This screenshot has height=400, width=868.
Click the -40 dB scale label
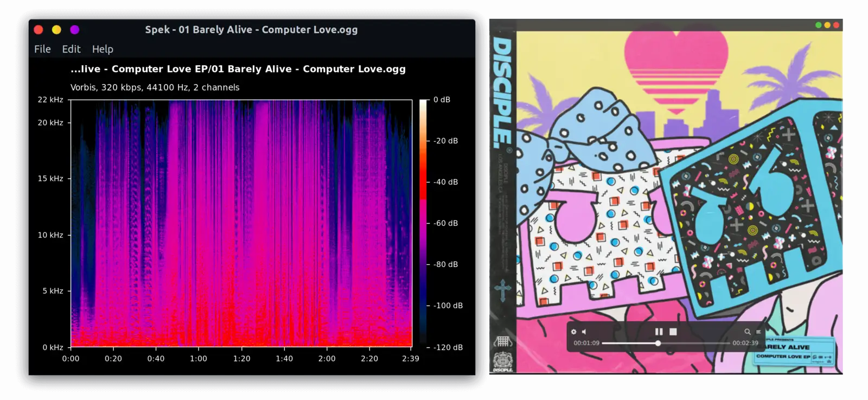(x=445, y=182)
